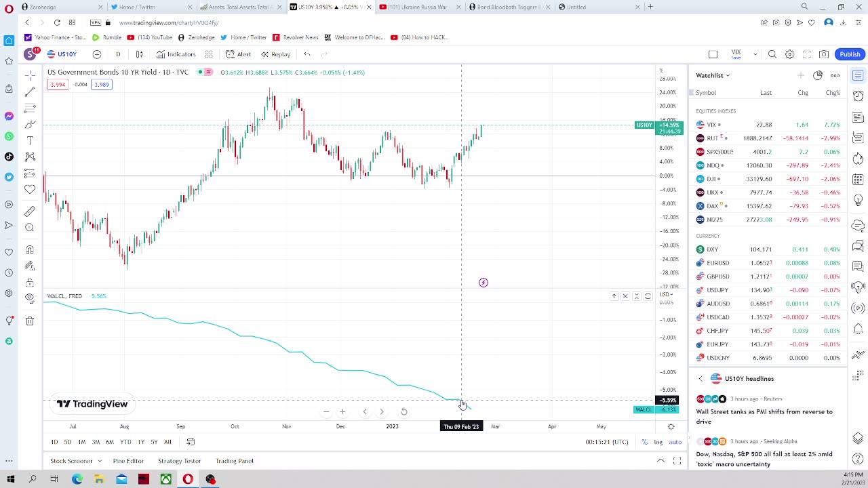
Task: Click the compare/add symbol plus icon
Action: pyautogui.click(x=97, y=54)
